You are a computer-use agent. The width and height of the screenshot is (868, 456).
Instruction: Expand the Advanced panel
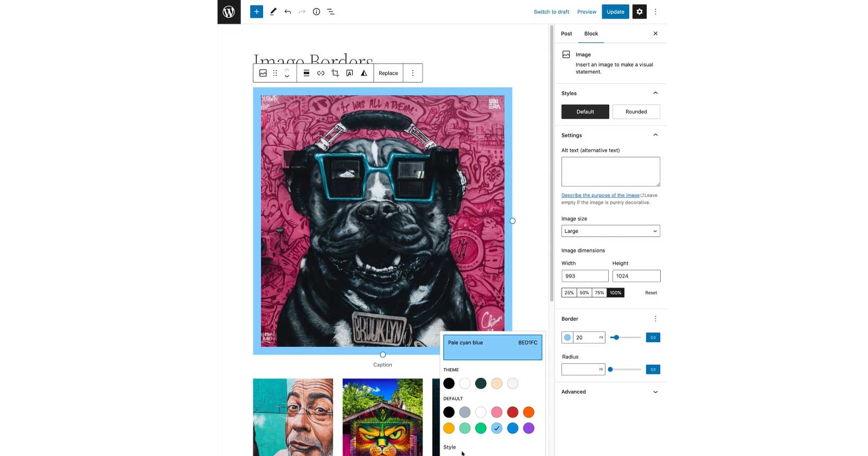click(610, 392)
